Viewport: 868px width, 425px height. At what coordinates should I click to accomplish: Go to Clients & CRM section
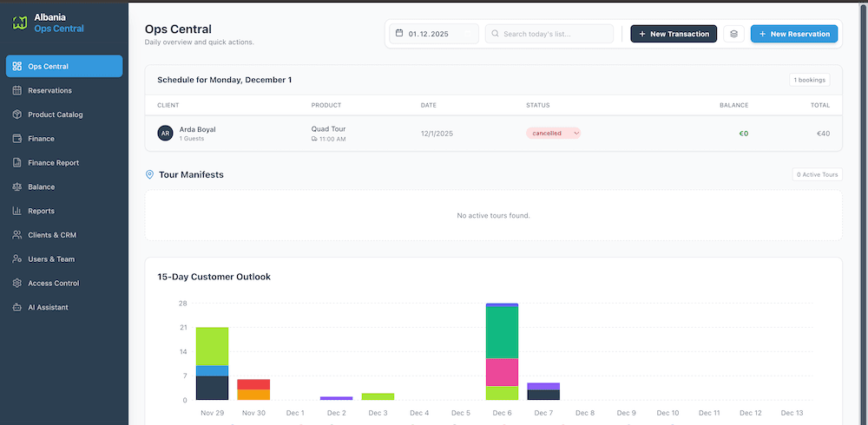[x=52, y=235]
